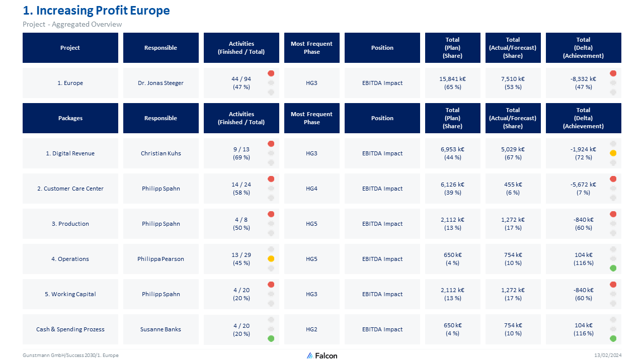Click the red delta indicator for Customer Care Center

point(613,178)
